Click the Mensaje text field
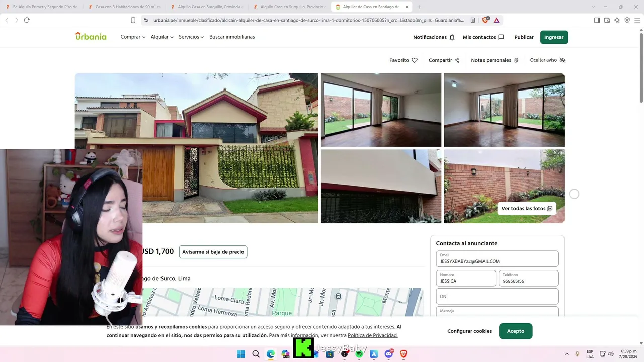Screen dimensions: 644x362 (497, 312)
